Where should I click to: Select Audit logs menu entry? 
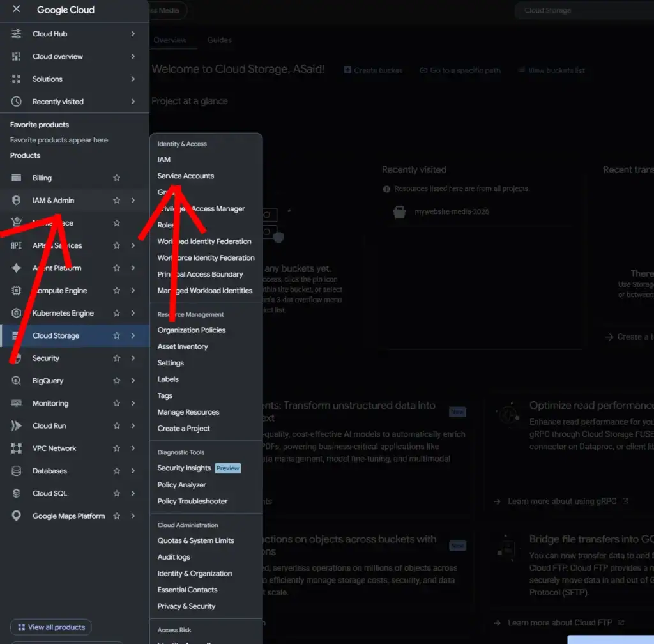point(174,557)
